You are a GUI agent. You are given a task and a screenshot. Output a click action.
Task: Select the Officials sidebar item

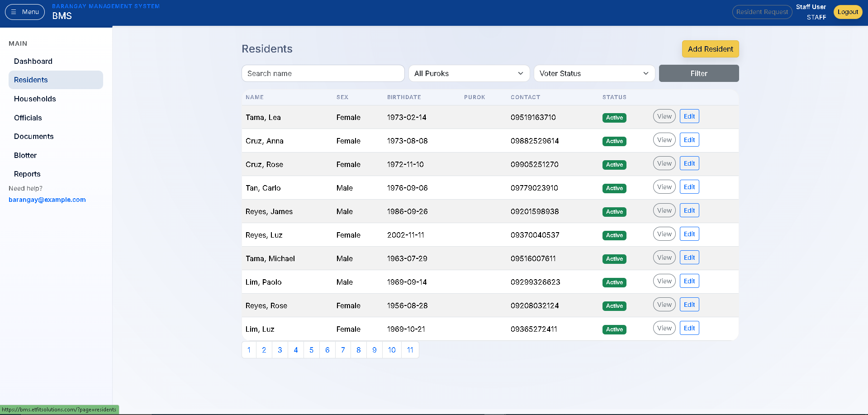click(x=28, y=118)
